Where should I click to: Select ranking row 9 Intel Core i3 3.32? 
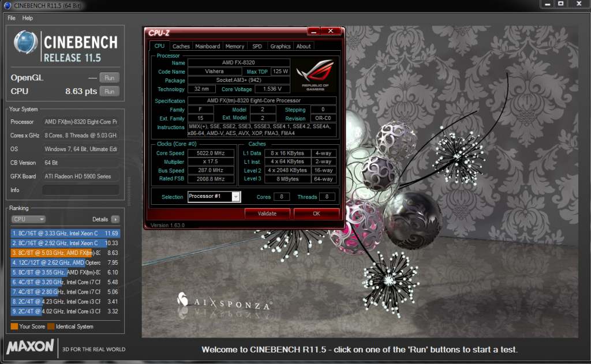pos(65,312)
